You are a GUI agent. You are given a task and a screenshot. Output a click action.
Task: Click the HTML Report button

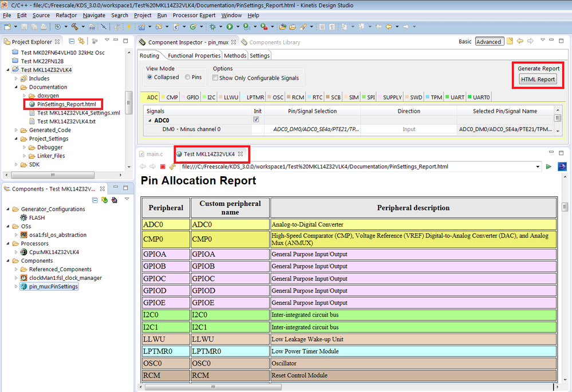click(538, 80)
